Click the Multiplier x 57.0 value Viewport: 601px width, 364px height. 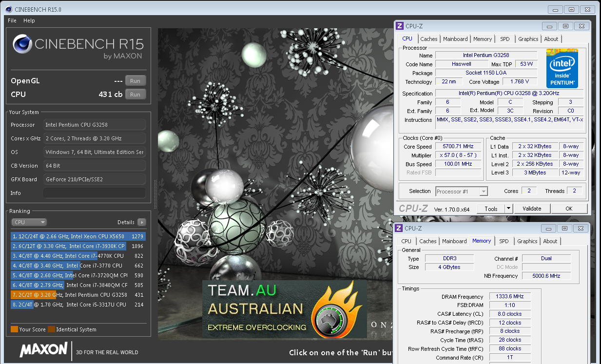coord(458,155)
